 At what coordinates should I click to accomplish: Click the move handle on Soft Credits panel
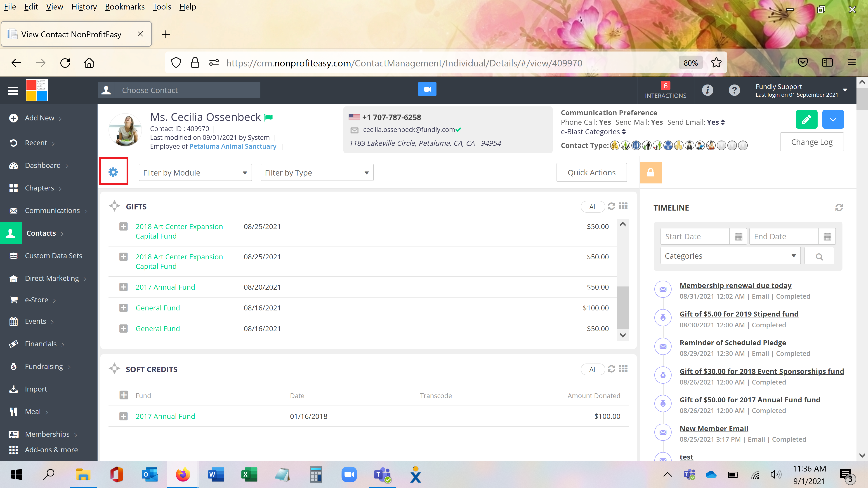tap(114, 368)
